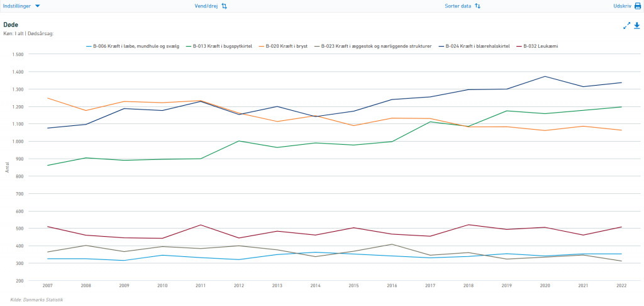Click the Indstillinger settings label
The width and height of the screenshot is (644, 306).
point(17,6)
